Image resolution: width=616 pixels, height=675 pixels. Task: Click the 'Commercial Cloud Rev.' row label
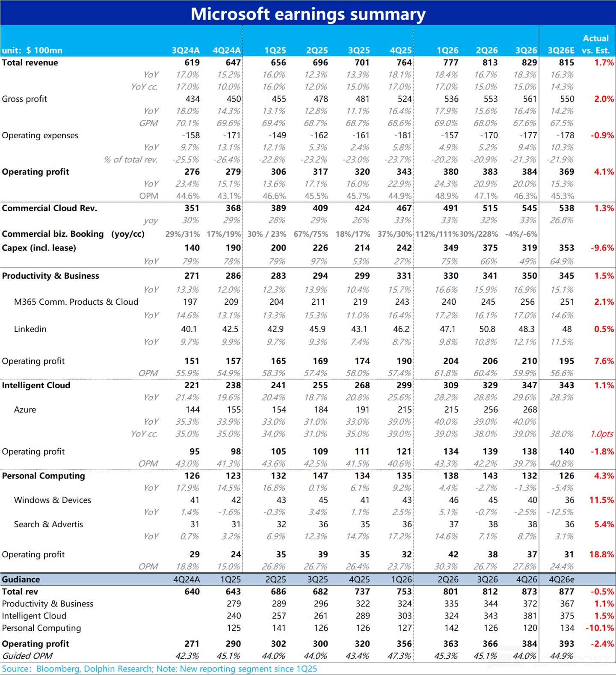[x=50, y=208]
